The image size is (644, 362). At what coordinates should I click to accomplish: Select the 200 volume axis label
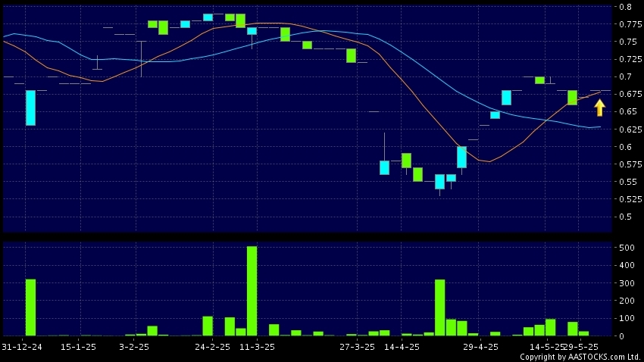627,301
